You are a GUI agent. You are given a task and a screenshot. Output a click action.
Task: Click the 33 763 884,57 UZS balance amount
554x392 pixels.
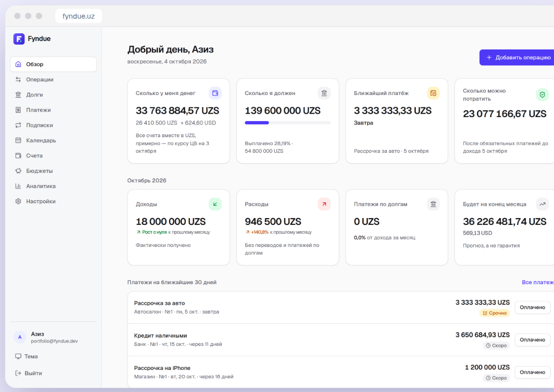click(x=177, y=111)
